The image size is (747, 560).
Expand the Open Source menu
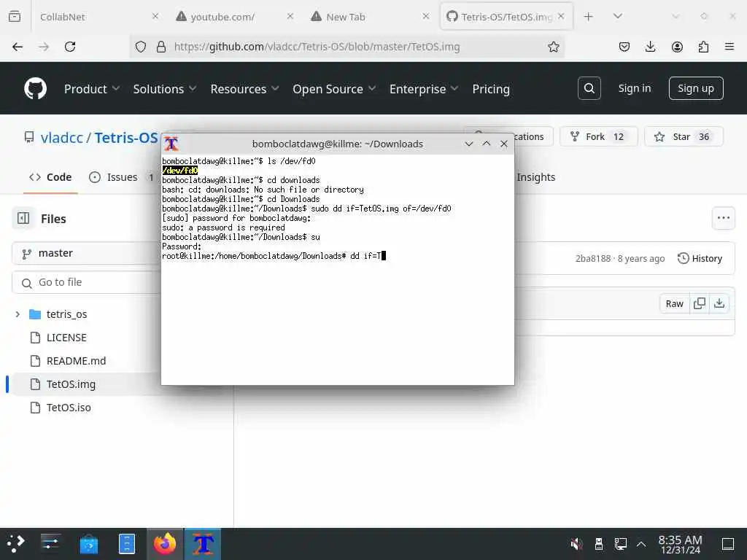(334, 89)
